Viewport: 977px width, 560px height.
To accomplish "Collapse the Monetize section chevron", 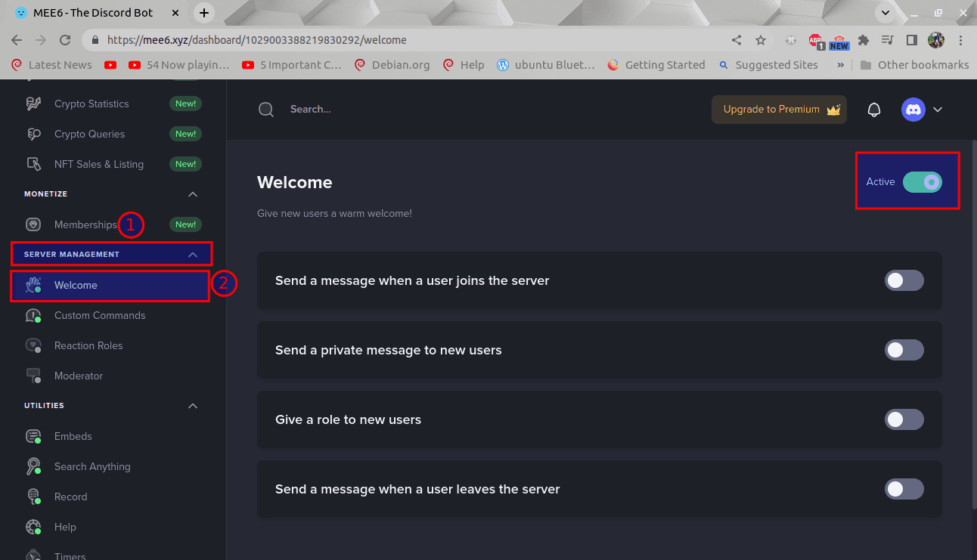I will tap(193, 194).
